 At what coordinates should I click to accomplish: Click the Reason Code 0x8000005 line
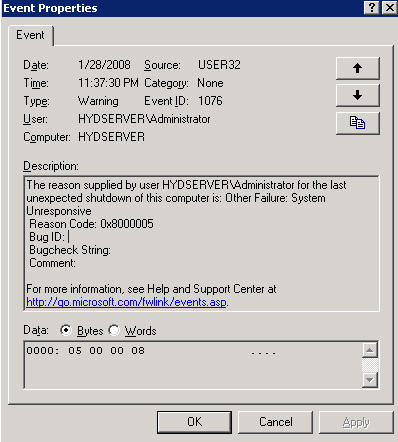[91, 224]
